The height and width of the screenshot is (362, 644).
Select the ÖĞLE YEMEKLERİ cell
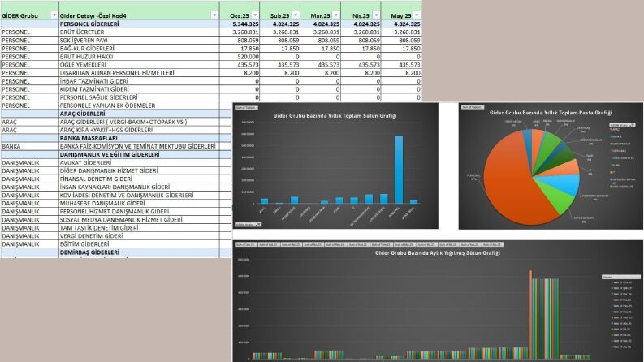pyautogui.click(x=139, y=65)
